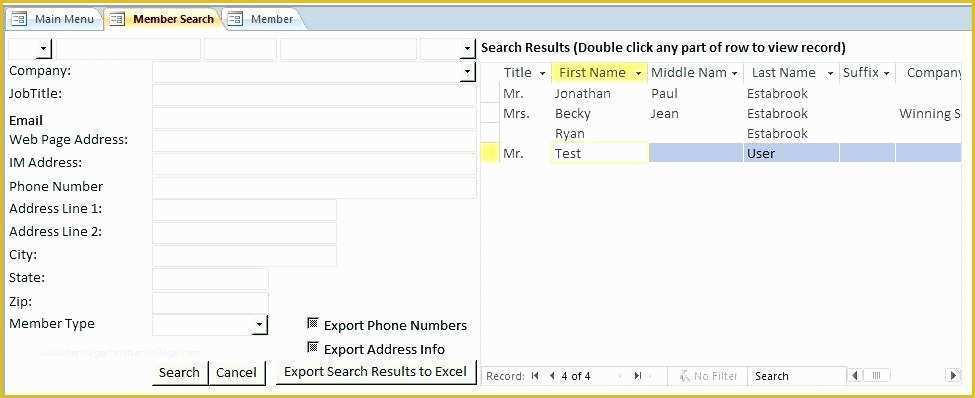Toggle Export Address Info checkbox

(x=313, y=347)
